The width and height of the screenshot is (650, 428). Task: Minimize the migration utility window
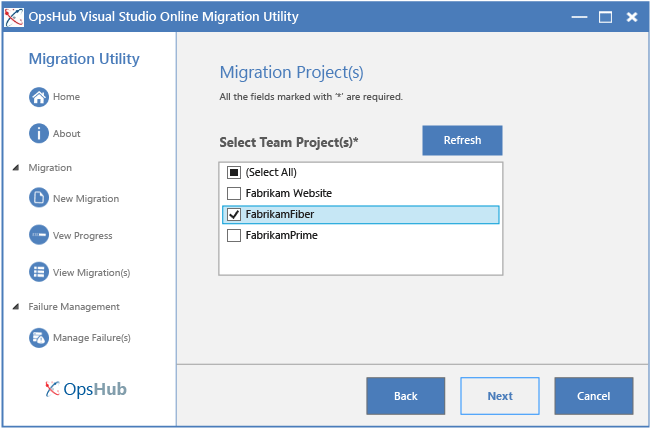pos(579,17)
